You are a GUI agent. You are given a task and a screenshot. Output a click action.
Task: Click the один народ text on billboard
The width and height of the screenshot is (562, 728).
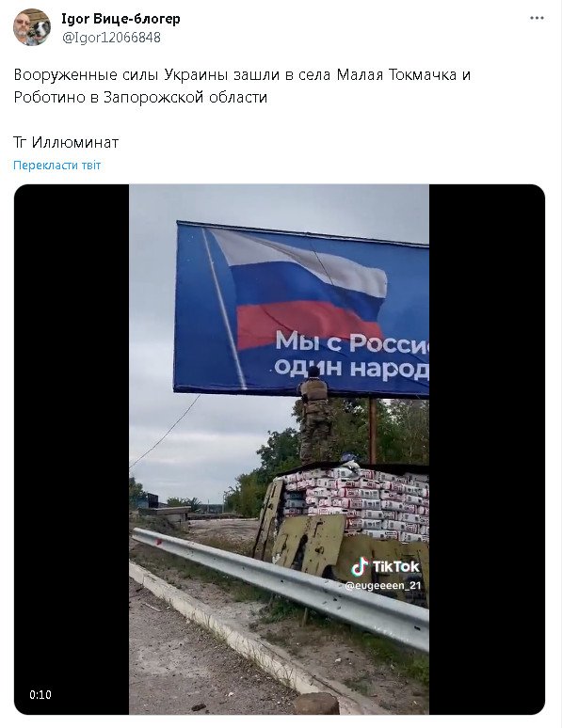351,368
